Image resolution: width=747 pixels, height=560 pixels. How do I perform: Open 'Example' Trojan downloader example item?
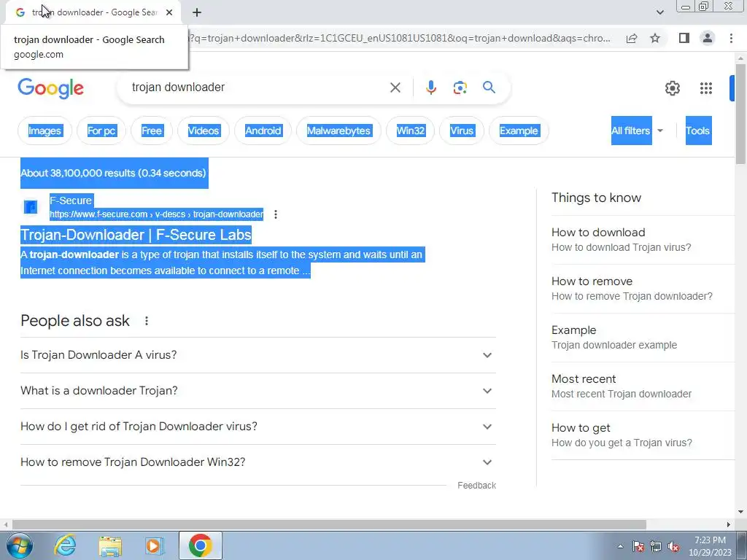coord(643,338)
